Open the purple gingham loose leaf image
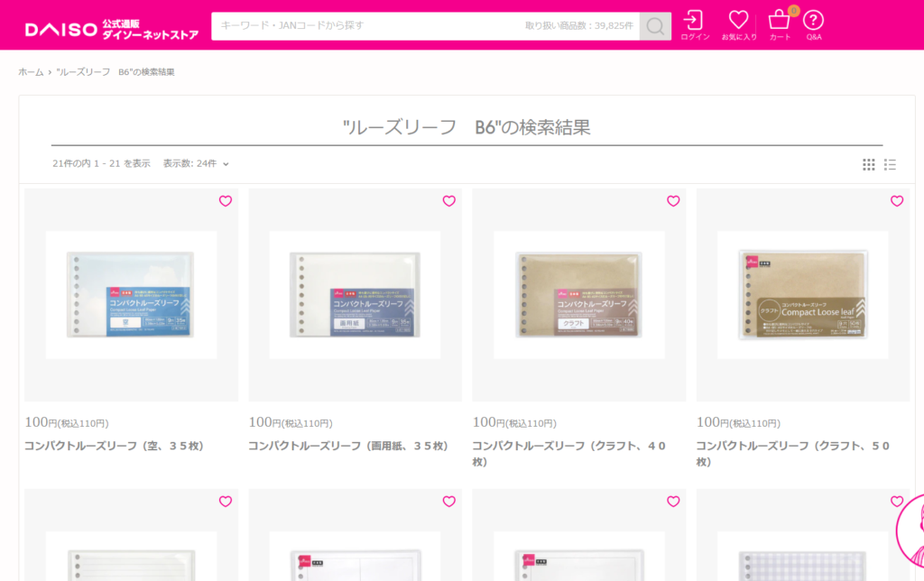The width and height of the screenshot is (924, 581). 802,557
